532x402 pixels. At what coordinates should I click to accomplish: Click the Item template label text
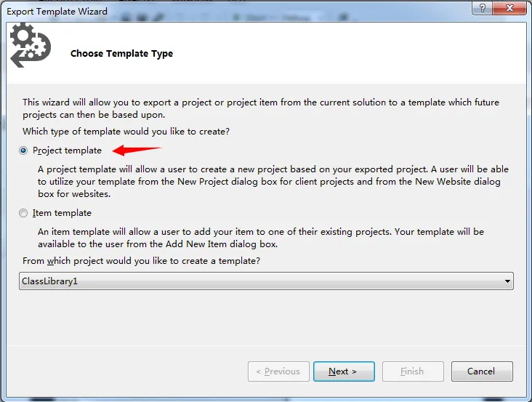click(x=62, y=213)
